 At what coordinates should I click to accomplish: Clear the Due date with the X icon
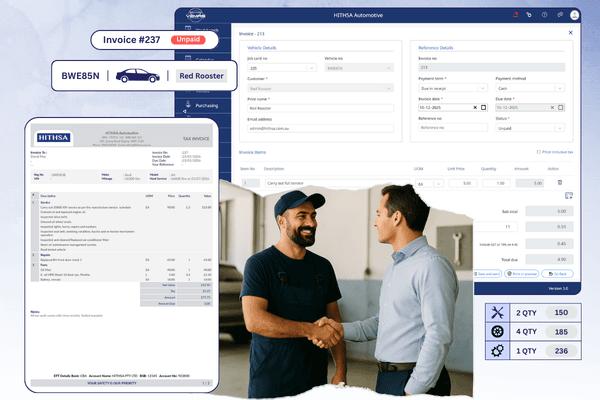coord(552,108)
